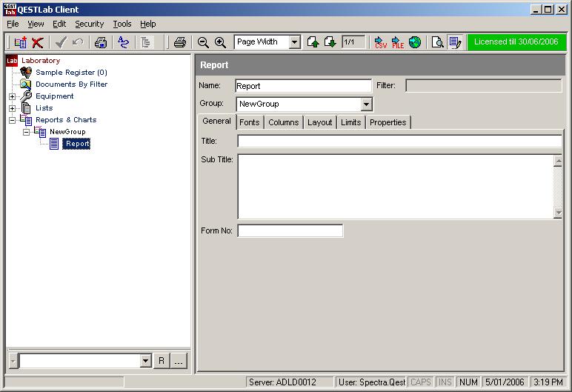
Task: Expand the Equipment tree node
Action: click(12, 96)
